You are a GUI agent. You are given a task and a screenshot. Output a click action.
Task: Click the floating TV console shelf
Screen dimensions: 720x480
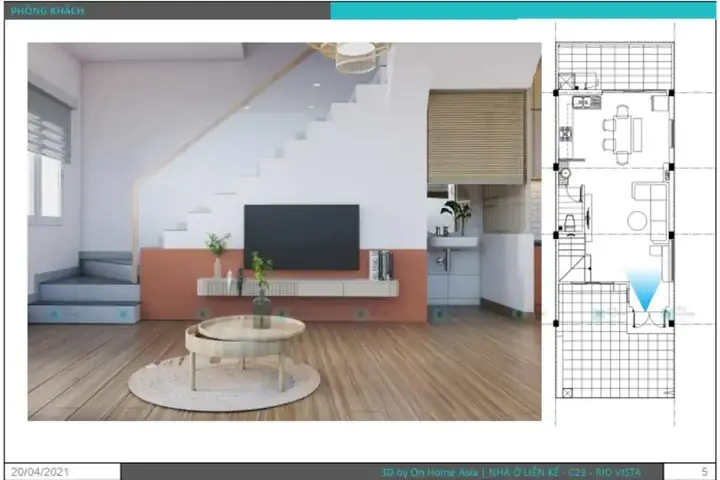point(298,288)
